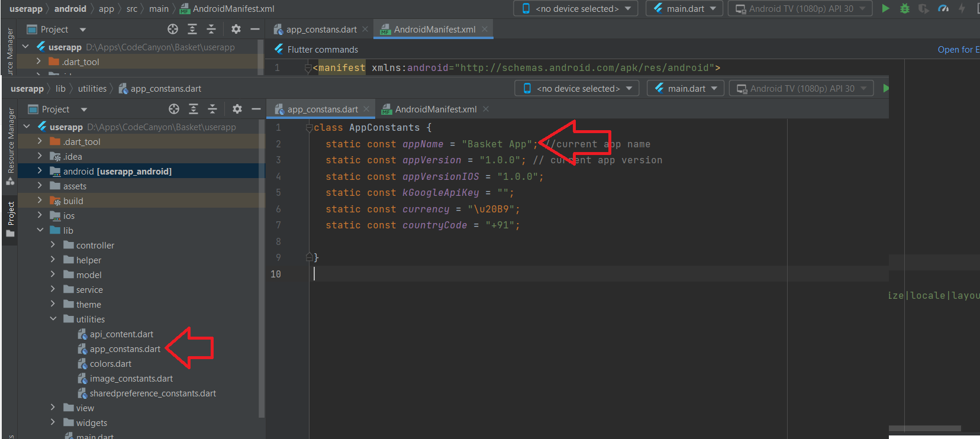Click the lightning Apply Changes icon
The width and height of the screenshot is (980, 439).
click(x=962, y=8)
